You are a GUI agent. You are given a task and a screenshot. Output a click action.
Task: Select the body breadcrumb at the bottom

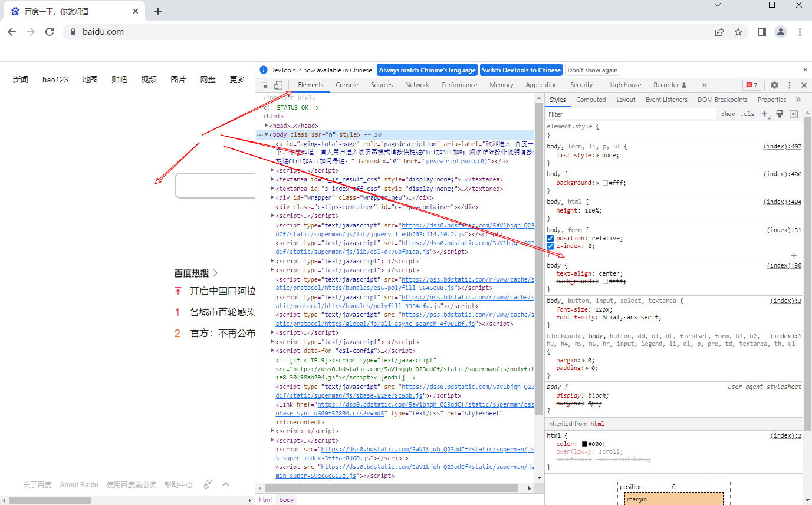pyautogui.click(x=287, y=500)
